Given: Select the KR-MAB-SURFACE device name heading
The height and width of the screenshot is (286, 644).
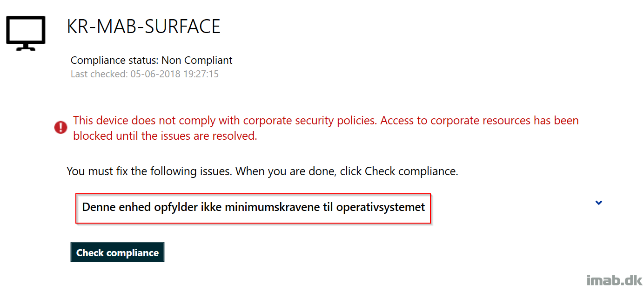Looking at the screenshot, I should tap(143, 27).
